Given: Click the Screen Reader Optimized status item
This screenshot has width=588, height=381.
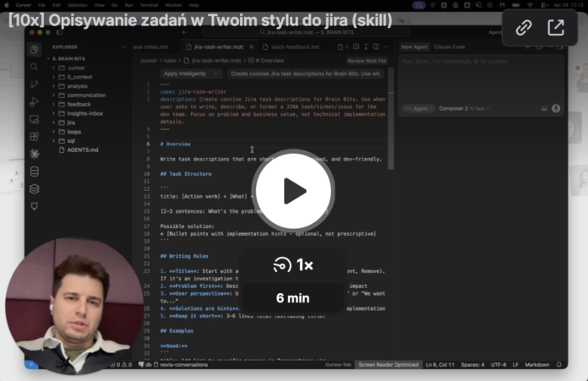Looking at the screenshot, I should [388, 364].
